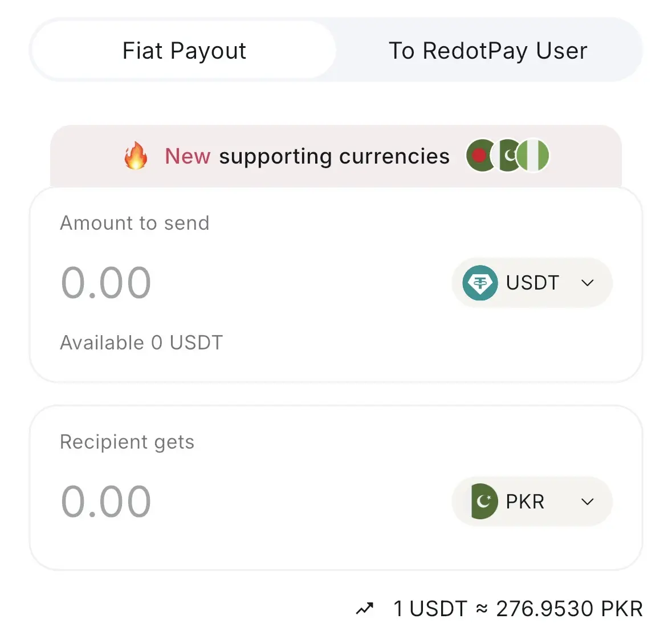The height and width of the screenshot is (635, 672).
Task: Click the chevron next to PKR
Action: coord(588,502)
